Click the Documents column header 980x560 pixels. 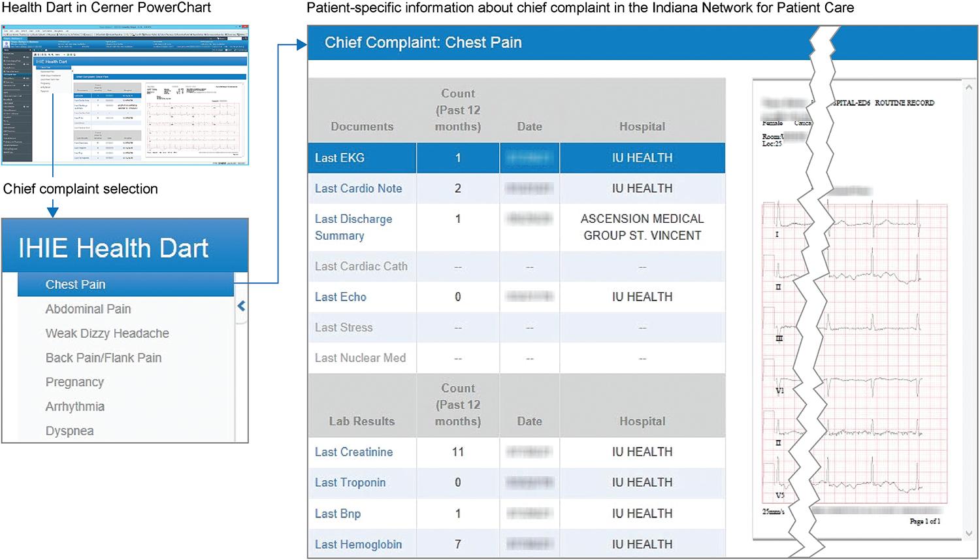click(x=362, y=127)
